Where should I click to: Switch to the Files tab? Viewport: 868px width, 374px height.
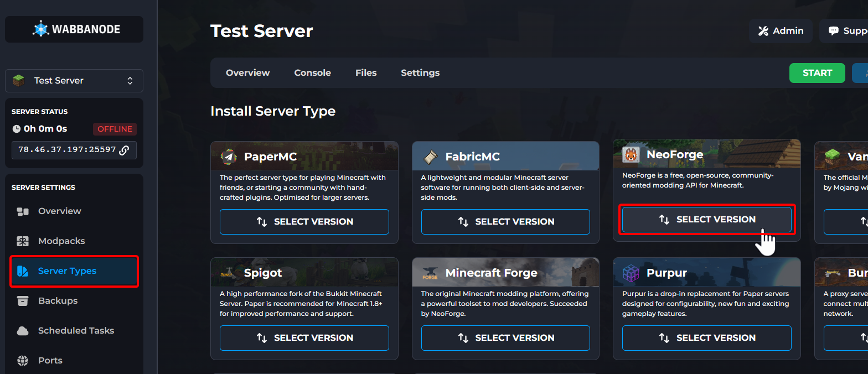click(366, 73)
